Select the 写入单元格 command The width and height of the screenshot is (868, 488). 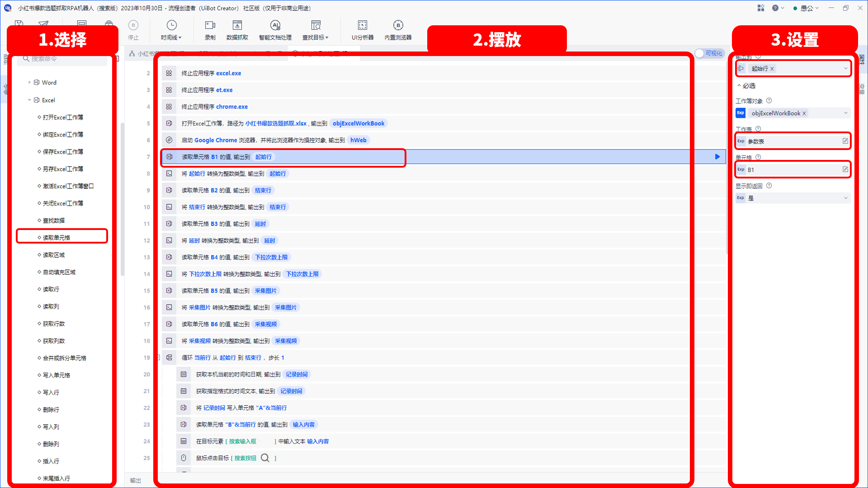[x=57, y=375]
